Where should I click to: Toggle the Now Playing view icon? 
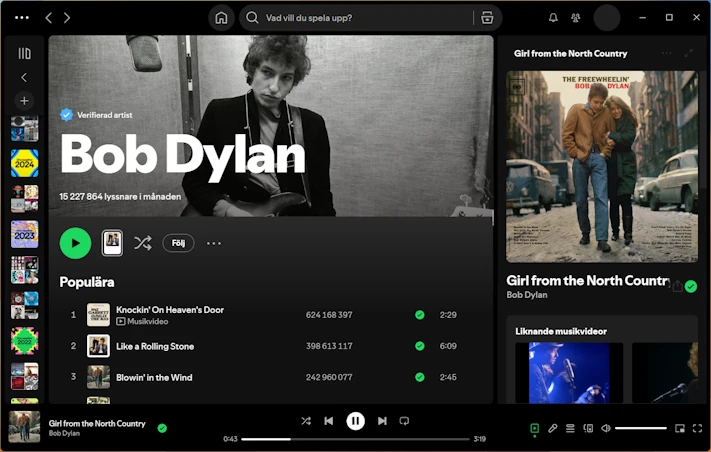tap(535, 428)
